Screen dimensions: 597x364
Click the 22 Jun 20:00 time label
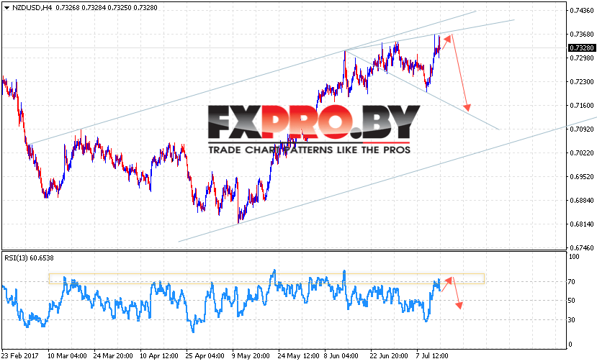(389, 356)
